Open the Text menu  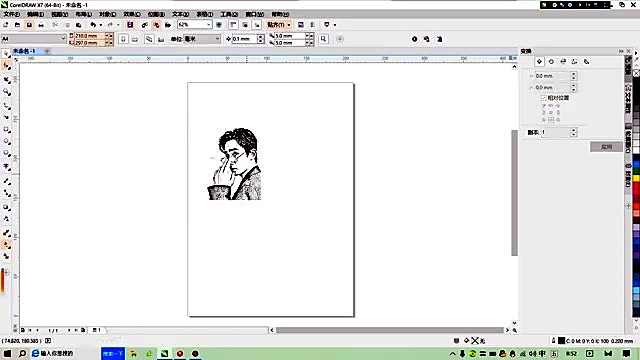[x=180, y=14]
